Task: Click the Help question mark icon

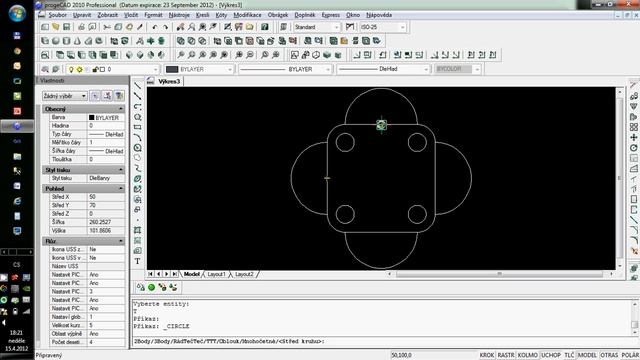Action: [264, 27]
